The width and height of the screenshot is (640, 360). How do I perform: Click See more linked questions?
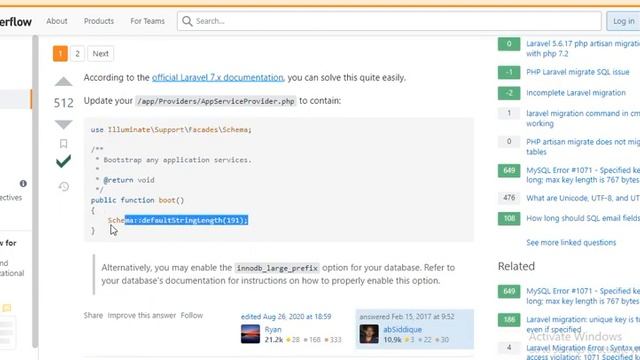(x=571, y=242)
